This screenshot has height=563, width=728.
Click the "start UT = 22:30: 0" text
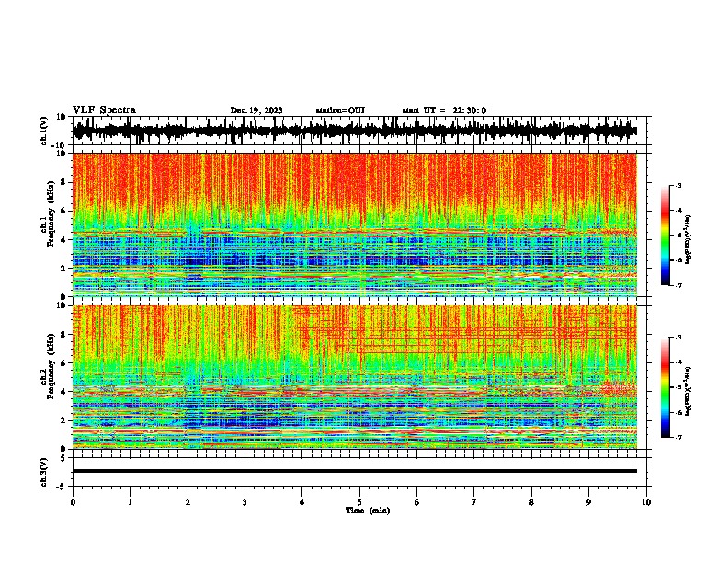[x=444, y=110]
